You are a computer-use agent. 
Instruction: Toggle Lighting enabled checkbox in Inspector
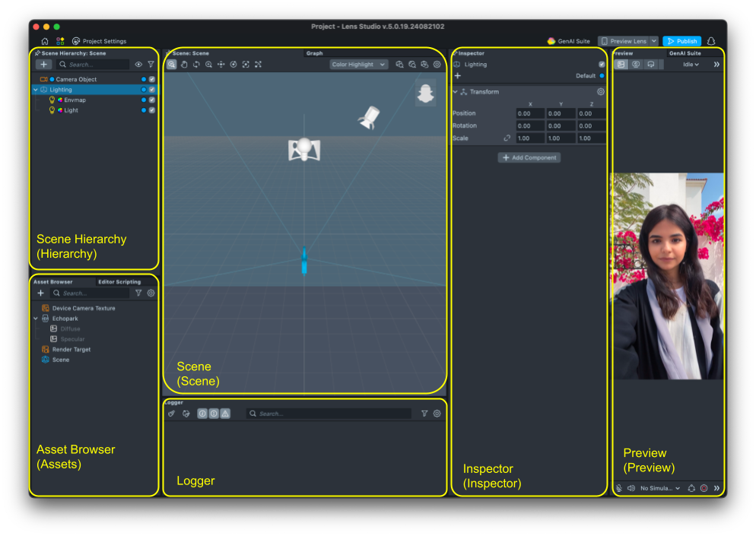point(602,65)
